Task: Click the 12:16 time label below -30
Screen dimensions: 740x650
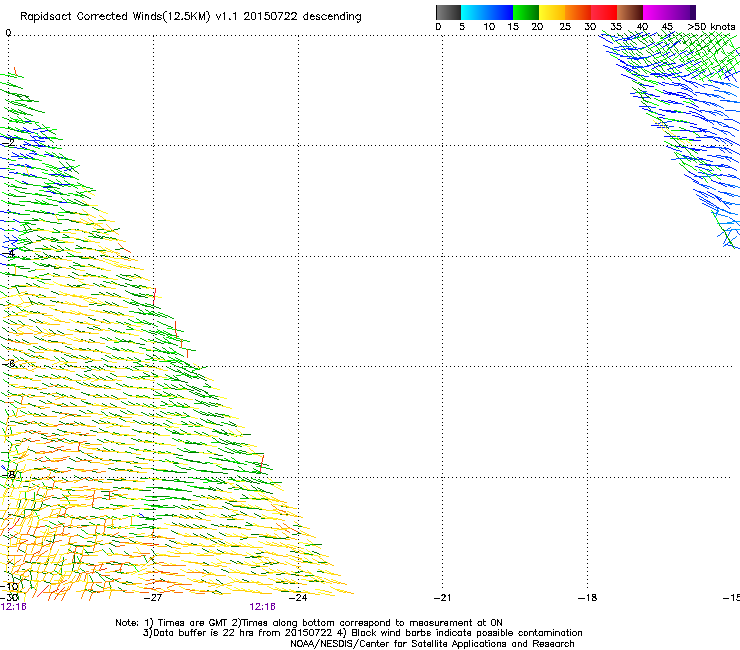Action: point(14,607)
